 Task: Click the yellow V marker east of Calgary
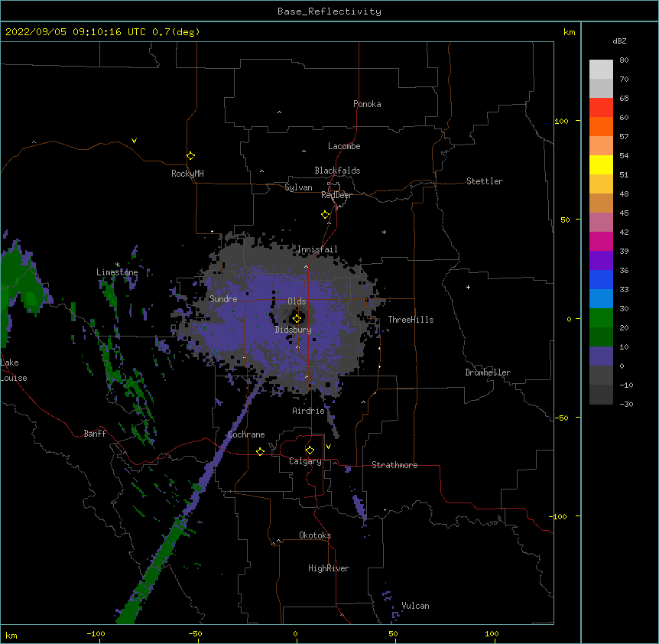pyautogui.click(x=328, y=447)
